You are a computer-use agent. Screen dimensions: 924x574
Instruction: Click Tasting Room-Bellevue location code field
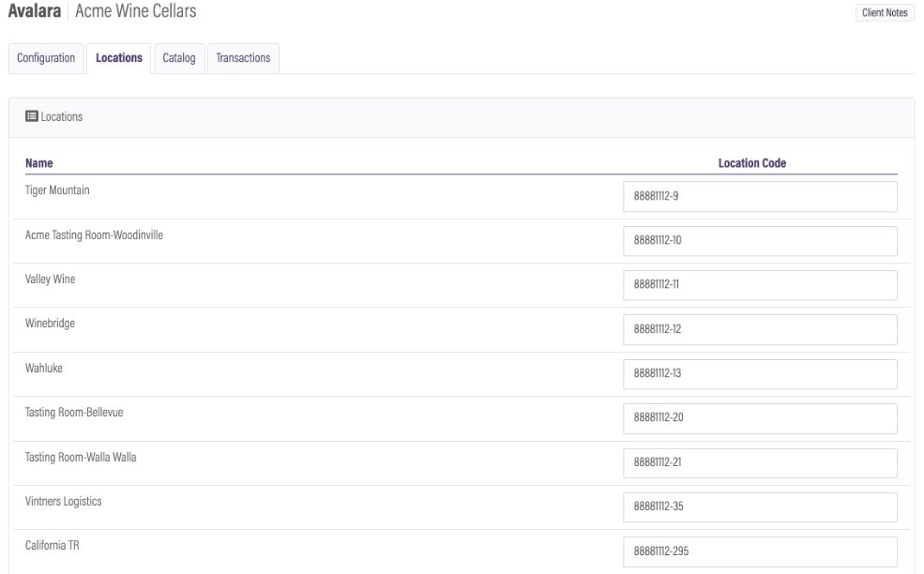[x=760, y=417]
